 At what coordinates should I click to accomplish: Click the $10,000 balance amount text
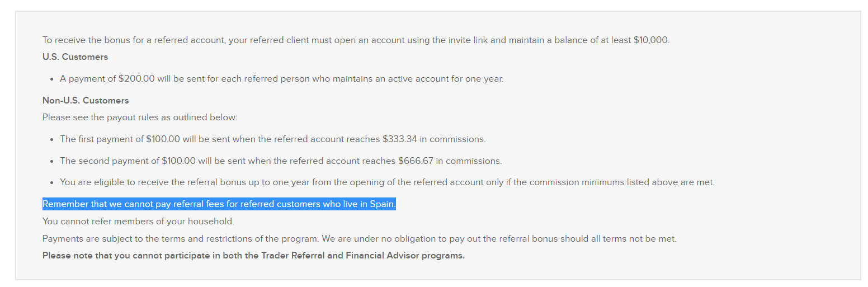[x=650, y=40]
